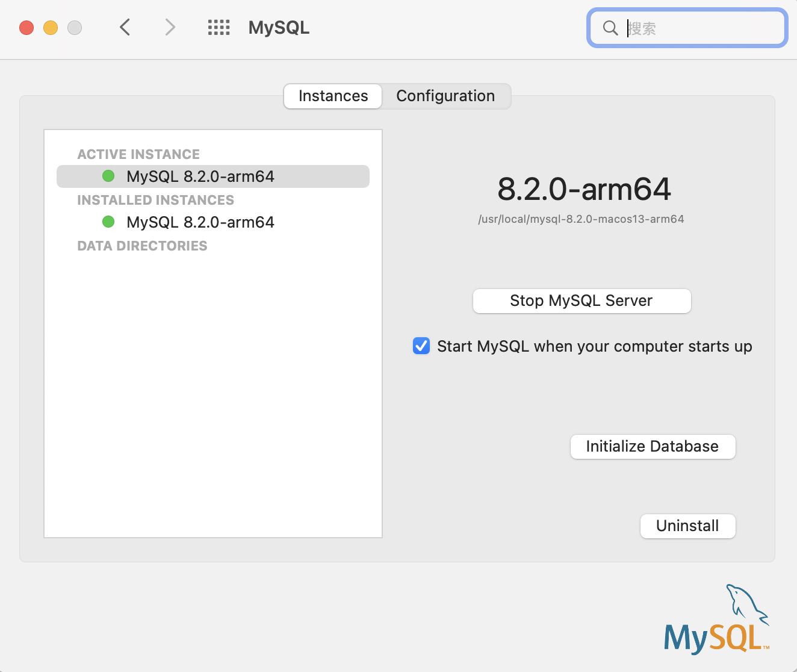This screenshot has width=797, height=672.
Task: Click the grid icon to show all preferences
Action: (x=219, y=27)
